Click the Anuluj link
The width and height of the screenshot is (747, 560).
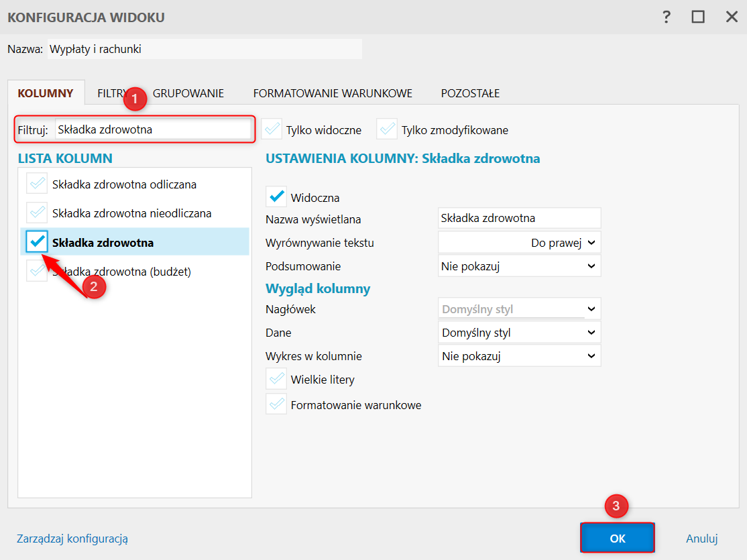pos(701,538)
